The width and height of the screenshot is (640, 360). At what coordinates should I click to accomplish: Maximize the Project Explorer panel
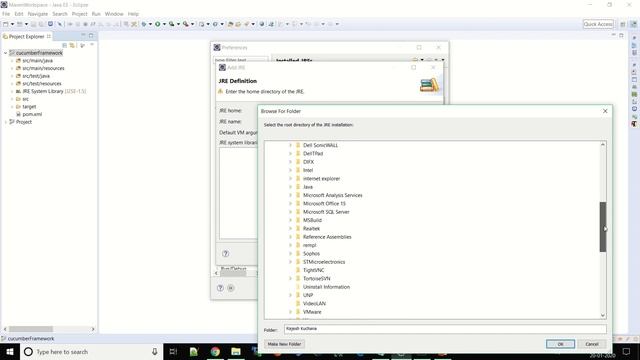click(x=91, y=36)
